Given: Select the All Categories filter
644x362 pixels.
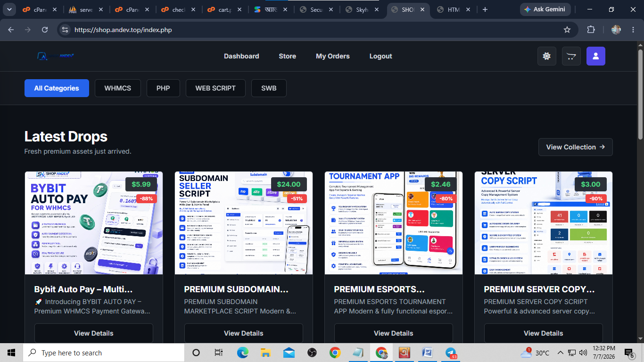Looking at the screenshot, I should (57, 88).
